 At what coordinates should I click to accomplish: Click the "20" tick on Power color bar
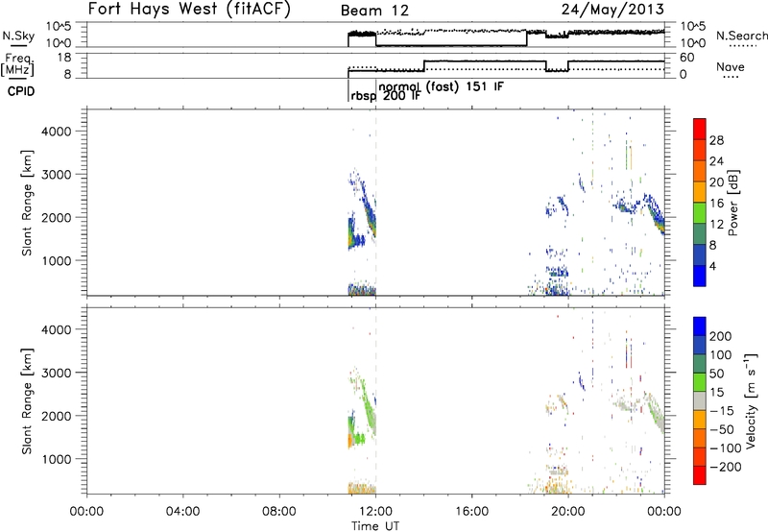click(x=716, y=182)
